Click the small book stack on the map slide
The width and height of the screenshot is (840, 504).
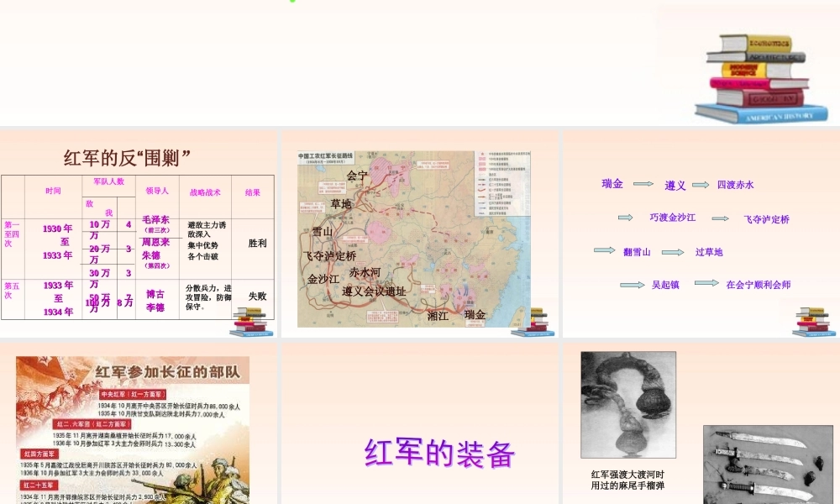tap(533, 323)
